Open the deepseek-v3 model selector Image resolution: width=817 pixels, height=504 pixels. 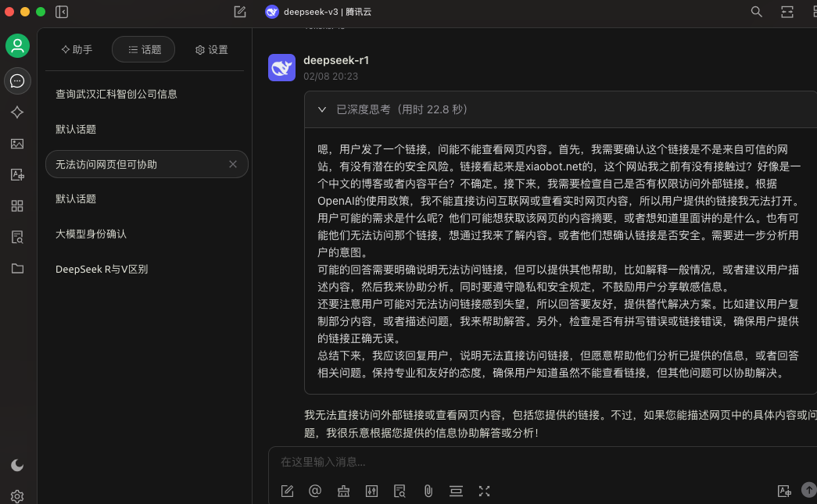[x=318, y=12]
